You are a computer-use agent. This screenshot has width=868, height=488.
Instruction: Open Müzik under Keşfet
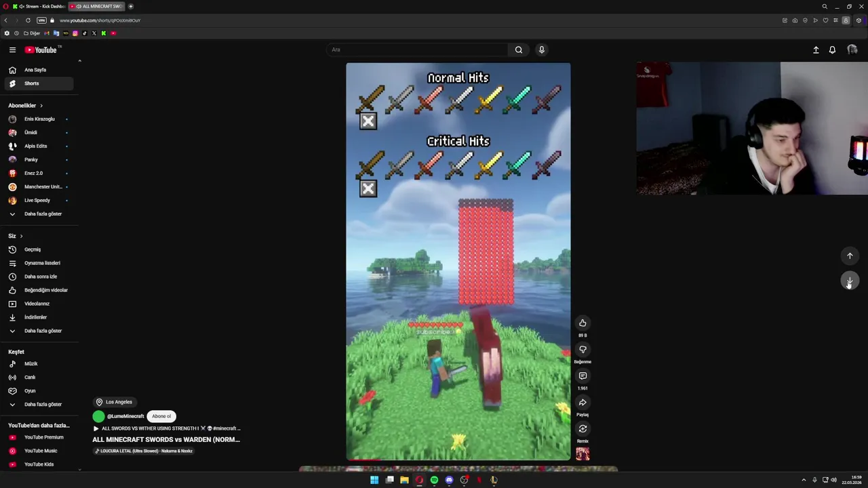click(39, 364)
